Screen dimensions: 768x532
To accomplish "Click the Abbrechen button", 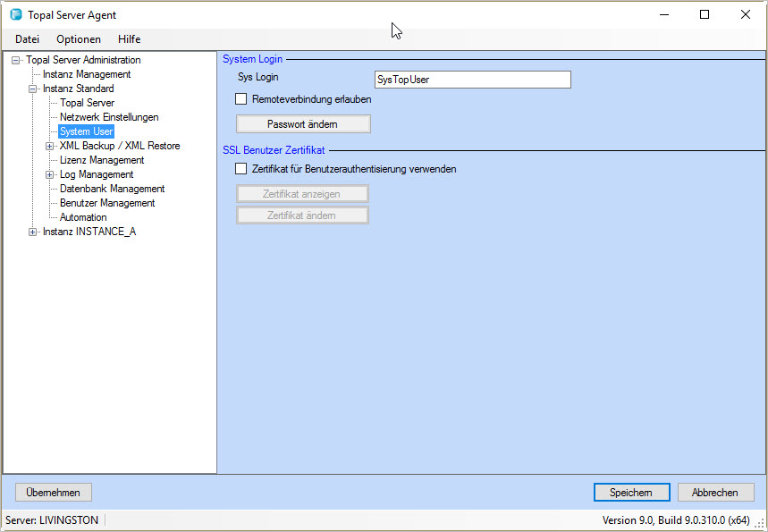I will pyautogui.click(x=715, y=493).
